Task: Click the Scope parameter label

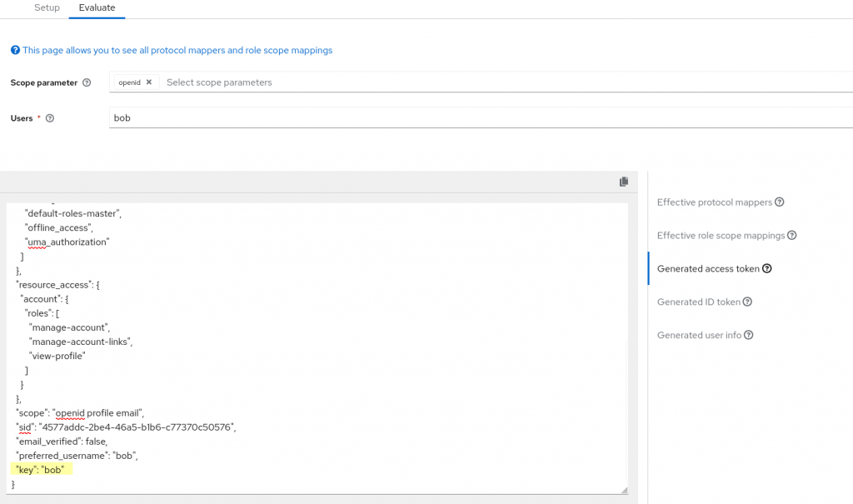Action: click(44, 82)
